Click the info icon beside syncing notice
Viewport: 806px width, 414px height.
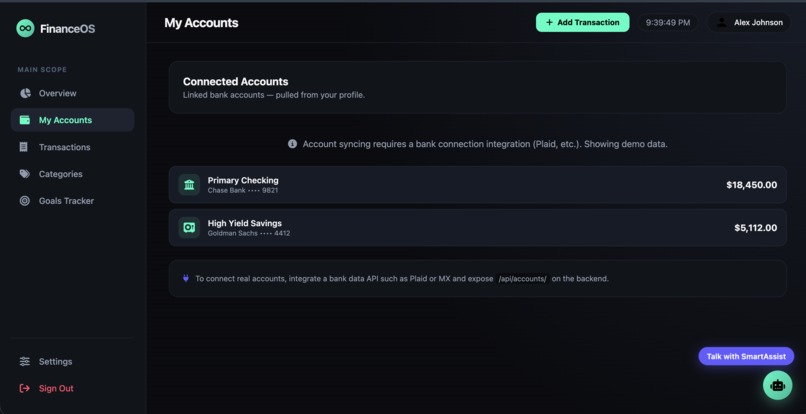(292, 144)
